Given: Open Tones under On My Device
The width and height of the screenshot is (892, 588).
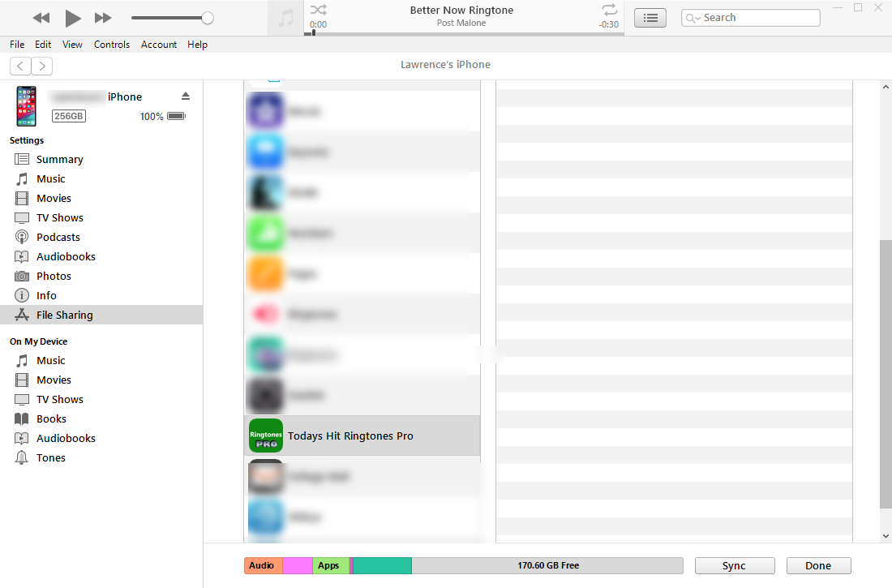Looking at the screenshot, I should point(101,457).
